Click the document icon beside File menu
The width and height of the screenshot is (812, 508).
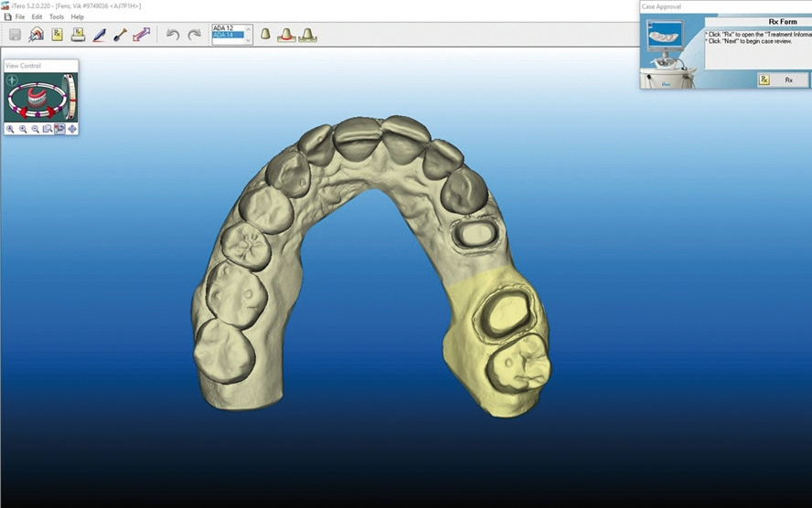(x=7, y=16)
